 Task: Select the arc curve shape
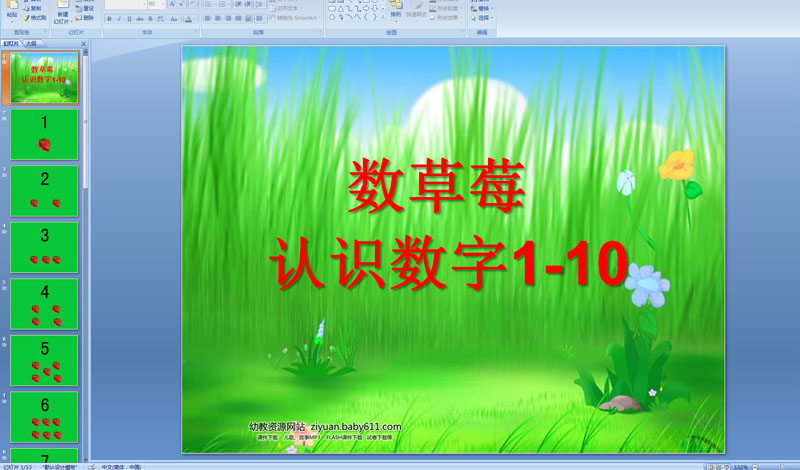pos(349,17)
